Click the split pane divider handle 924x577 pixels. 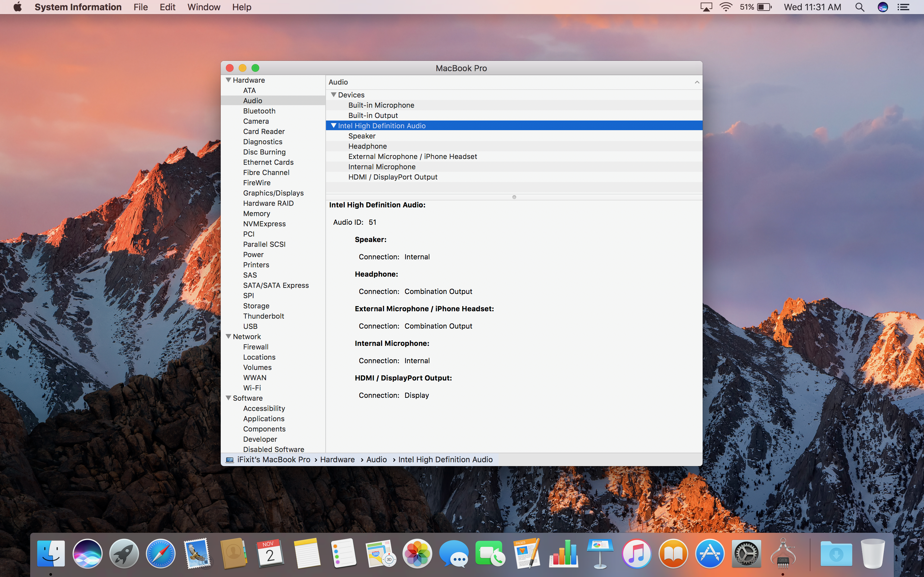pyautogui.click(x=514, y=197)
